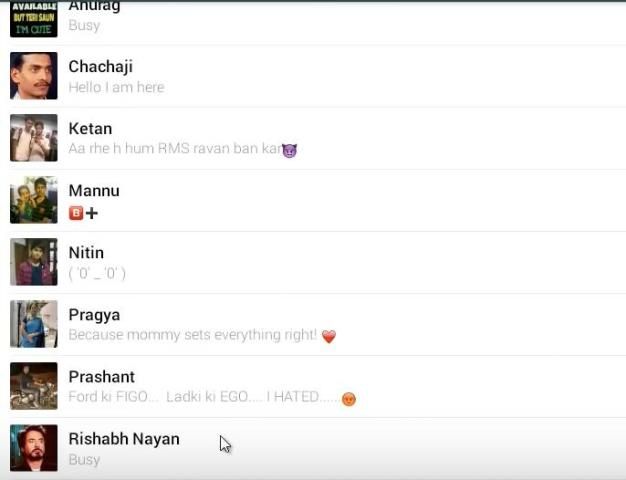View Mannu's profile picture
The height and width of the screenshot is (480, 626).
click(x=34, y=200)
